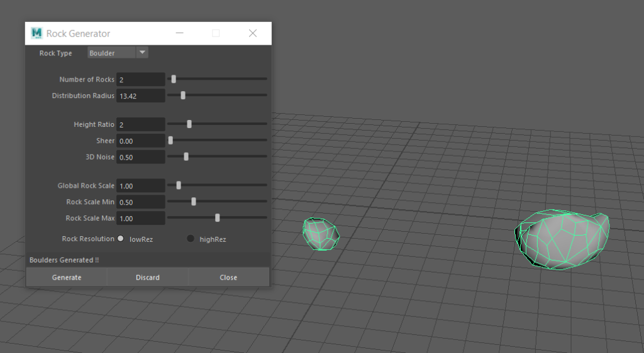This screenshot has height=353, width=644.
Task: Click the Generate button
Action: [x=67, y=278]
